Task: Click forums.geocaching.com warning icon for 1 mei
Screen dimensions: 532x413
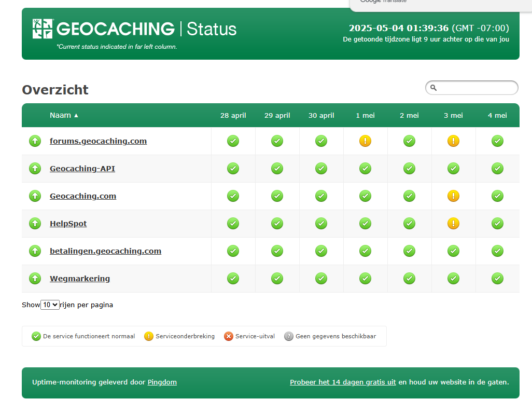Action: pyautogui.click(x=365, y=141)
